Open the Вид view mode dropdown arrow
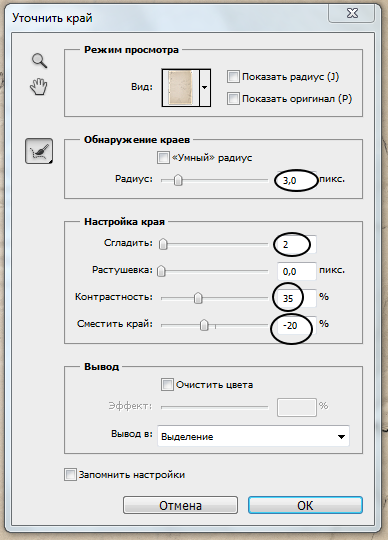The height and width of the screenshot is (540, 388). coord(205,87)
